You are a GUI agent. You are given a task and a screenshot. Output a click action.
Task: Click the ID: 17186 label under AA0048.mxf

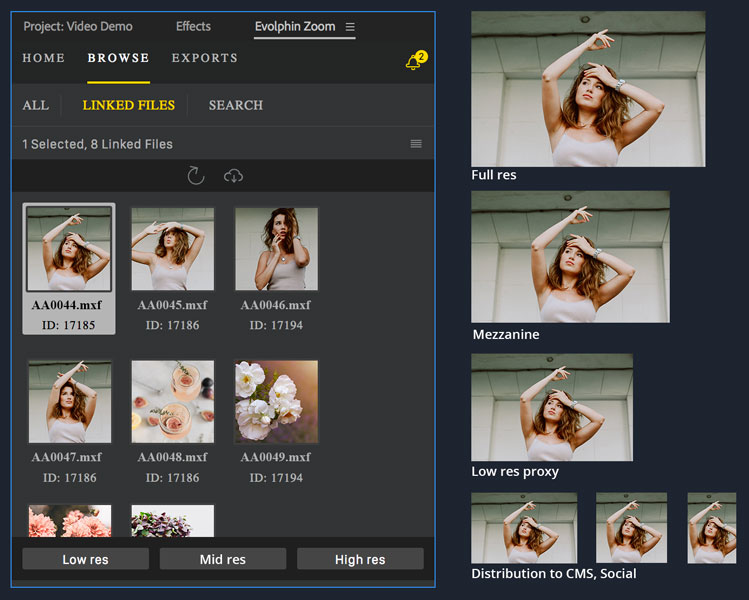(x=172, y=478)
